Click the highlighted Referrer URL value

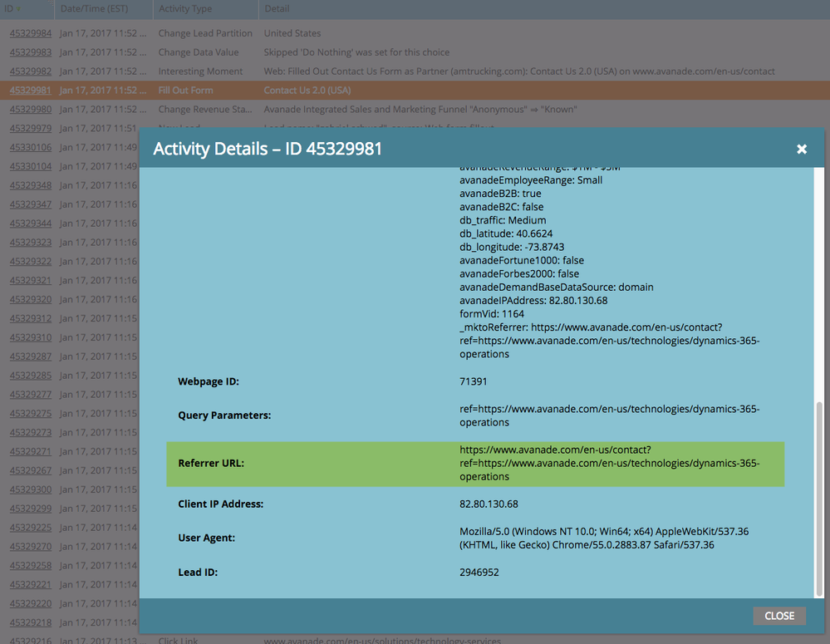609,464
